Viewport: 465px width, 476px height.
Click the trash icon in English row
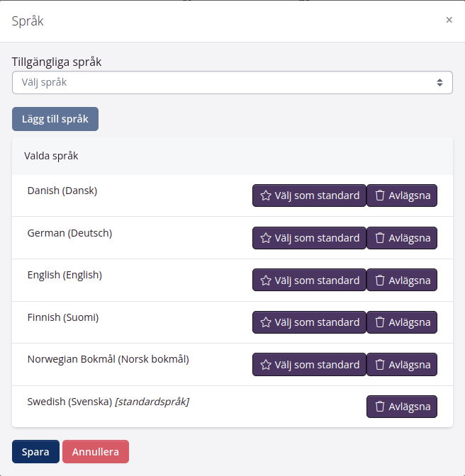(380, 280)
